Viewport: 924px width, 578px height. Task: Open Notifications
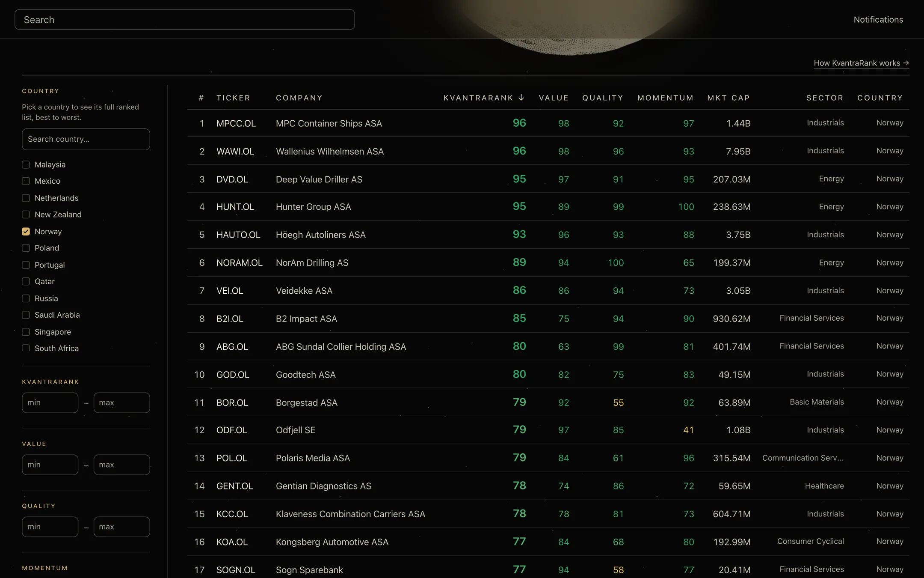click(x=878, y=20)
